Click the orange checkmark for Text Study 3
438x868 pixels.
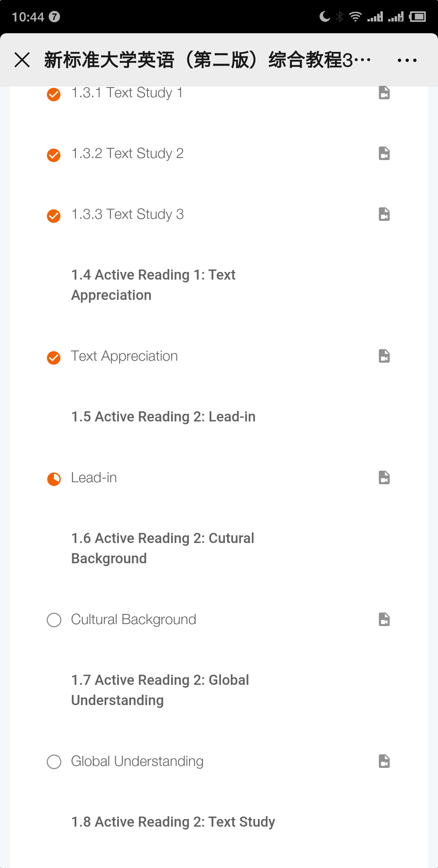coord(54,216)
